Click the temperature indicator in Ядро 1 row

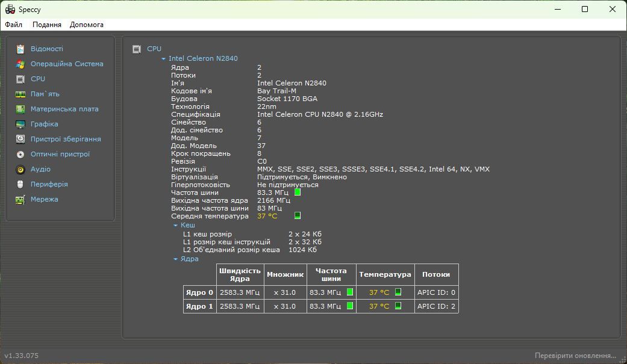tap(398, 306)
